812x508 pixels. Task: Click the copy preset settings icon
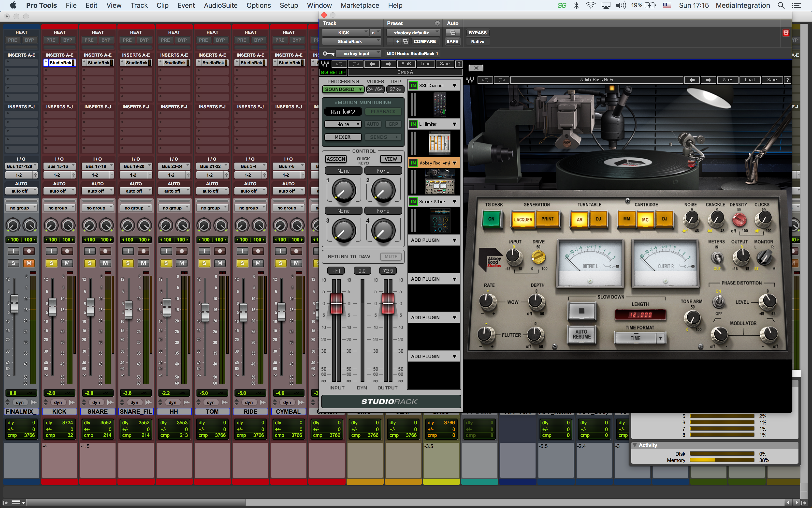pyautogui.click(x=405, y=41)
